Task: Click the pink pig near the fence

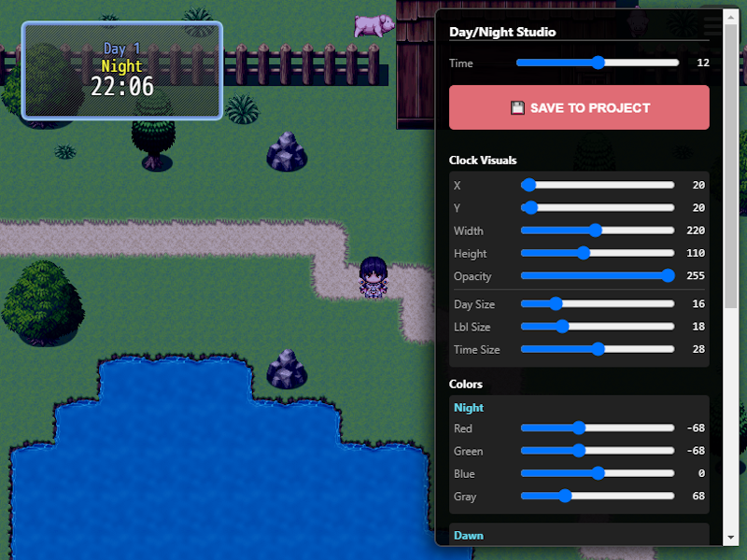Action: pos(374,25)
